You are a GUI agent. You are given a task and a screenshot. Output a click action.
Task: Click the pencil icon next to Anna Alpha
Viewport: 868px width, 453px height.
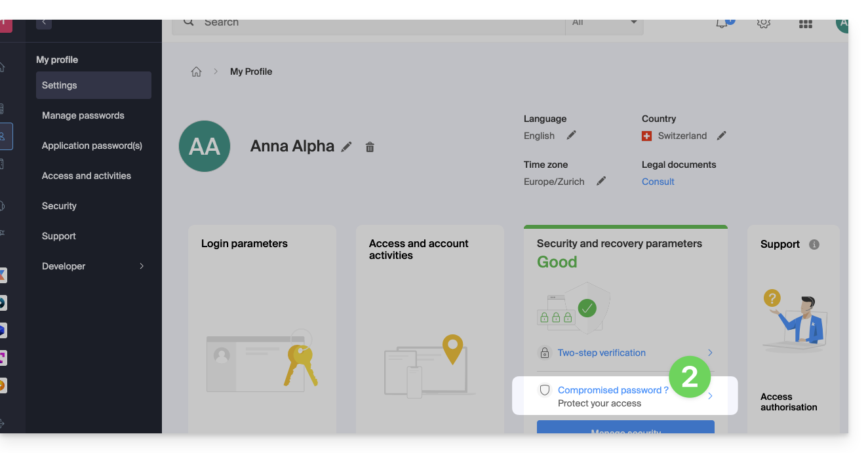[x=347, y=147]
